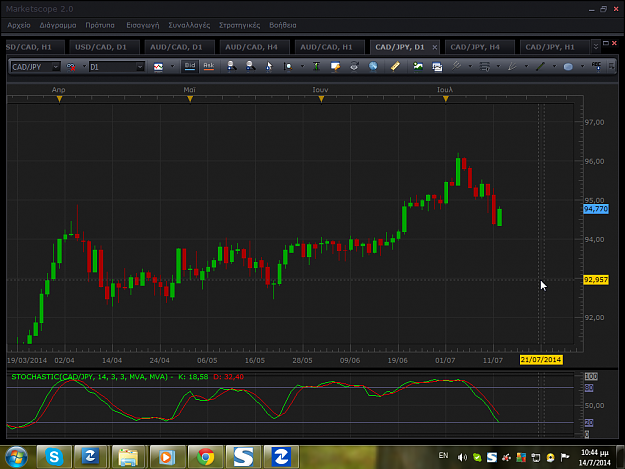This screenshot has width=625, height=469.
Task: Click the chart note window icon
Action: 335,66
